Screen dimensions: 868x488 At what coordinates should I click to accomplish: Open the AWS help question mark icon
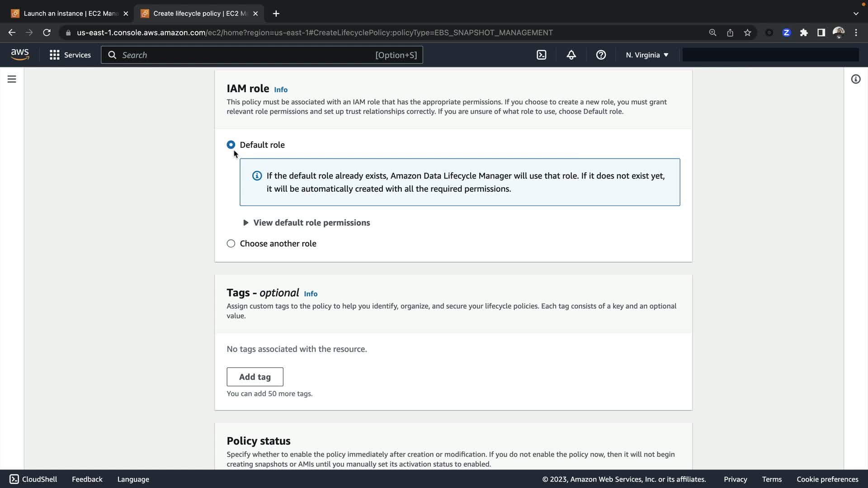601,55
